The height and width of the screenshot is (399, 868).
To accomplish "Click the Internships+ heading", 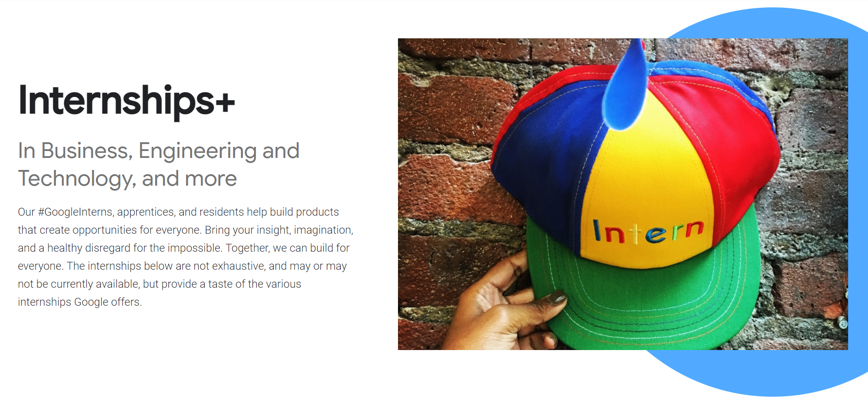I will (x=127, y=101).
